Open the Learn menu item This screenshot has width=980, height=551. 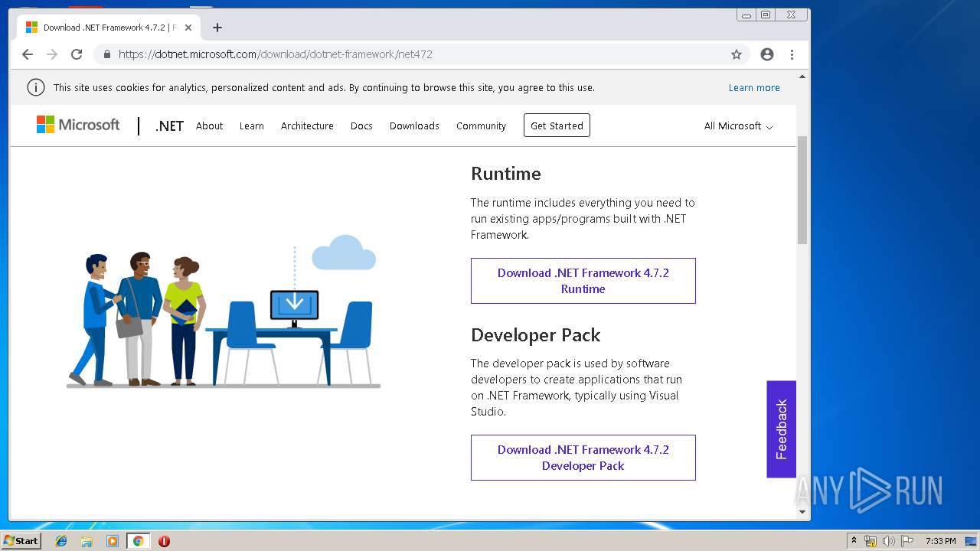coord(251,126)
